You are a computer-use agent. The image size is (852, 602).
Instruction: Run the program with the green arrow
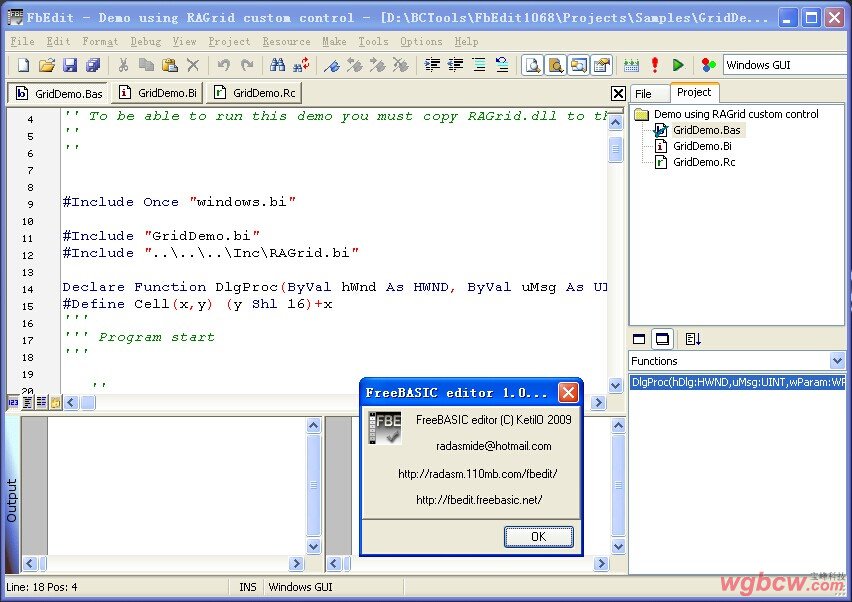(678, 65)
